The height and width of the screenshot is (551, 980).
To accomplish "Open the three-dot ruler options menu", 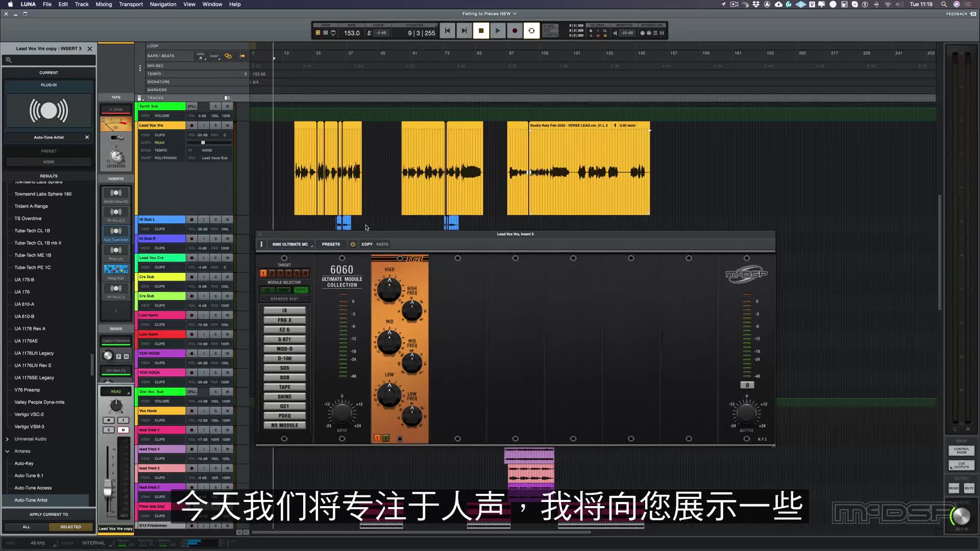I will [140, 68].
